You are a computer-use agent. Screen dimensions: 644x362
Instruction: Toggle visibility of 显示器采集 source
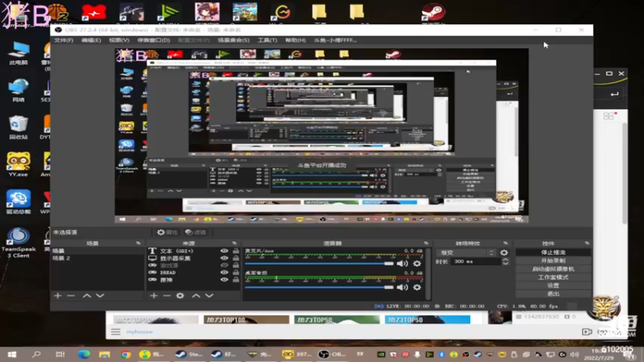tap(225, 258)
